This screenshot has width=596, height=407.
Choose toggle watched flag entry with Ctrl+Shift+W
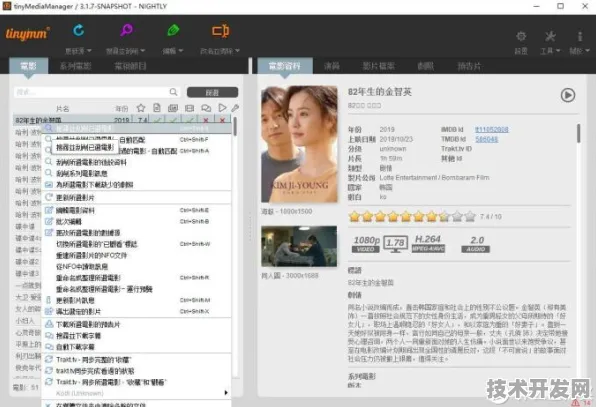pos(137,244)
